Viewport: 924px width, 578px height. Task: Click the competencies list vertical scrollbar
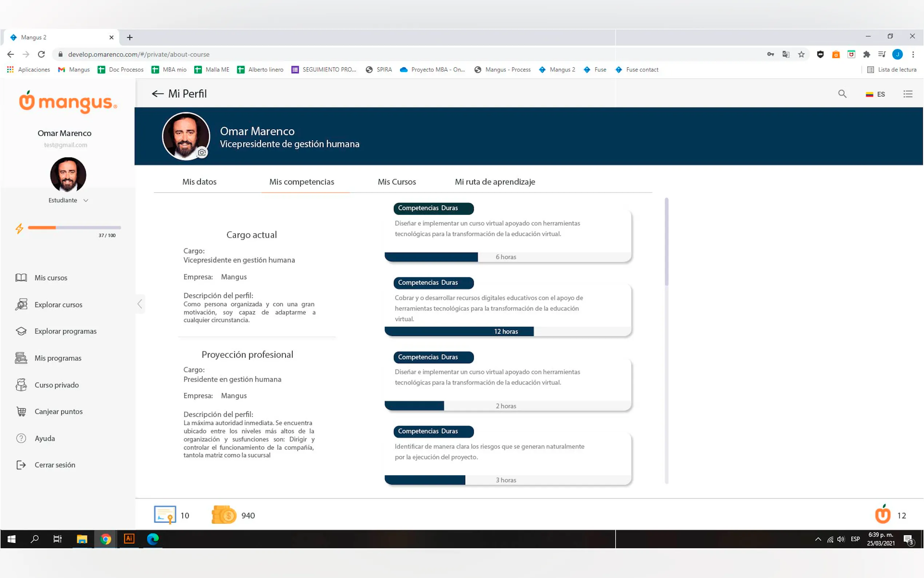click(x=666, y=242)
